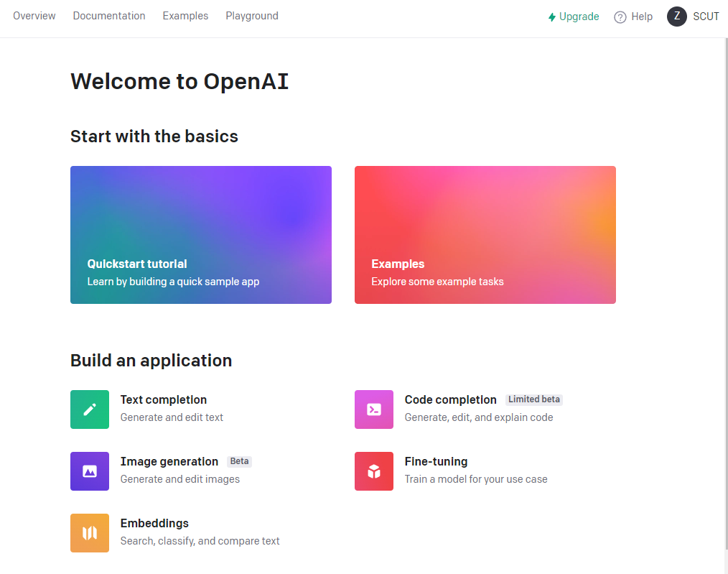Switch to the Examples nav tab
Screen dimensions: 728x574
click(x=185, y=16)
